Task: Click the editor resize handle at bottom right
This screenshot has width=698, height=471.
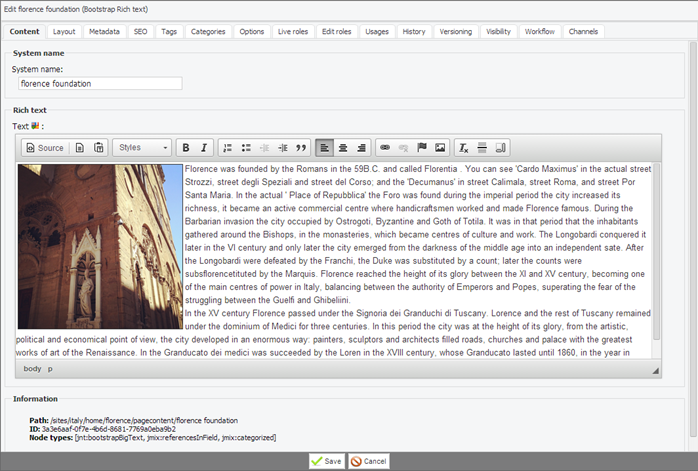Action: point(655,370)
